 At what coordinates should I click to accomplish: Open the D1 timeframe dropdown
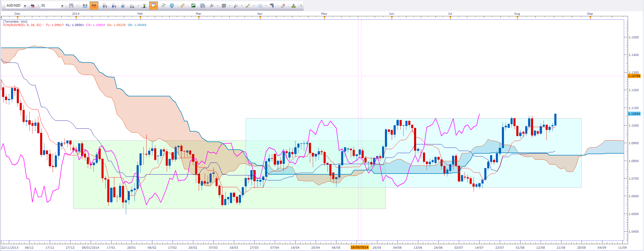(62, 6)
